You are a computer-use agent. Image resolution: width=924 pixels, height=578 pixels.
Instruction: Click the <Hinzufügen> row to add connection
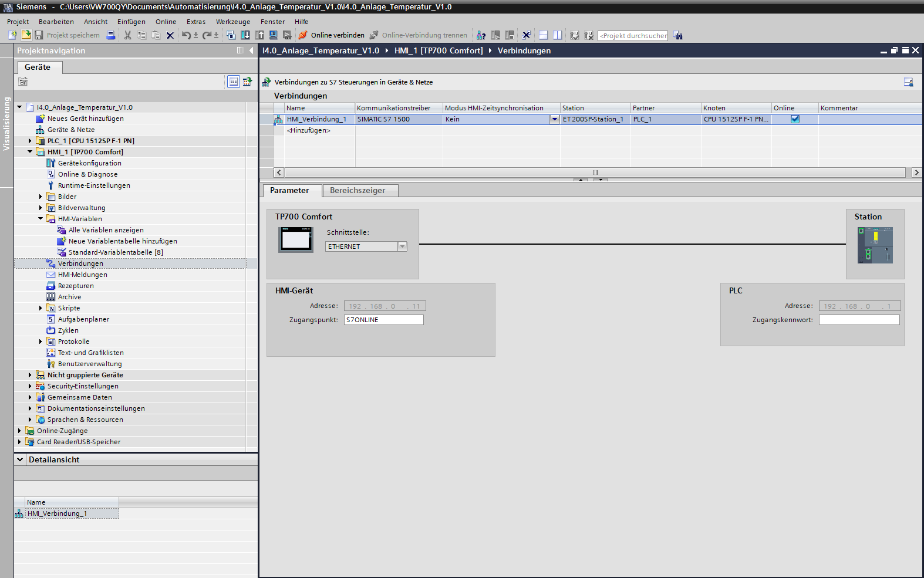[309, 130]
